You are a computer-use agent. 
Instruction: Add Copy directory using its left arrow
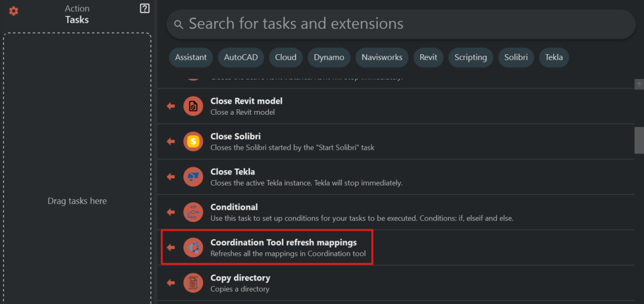tap(171, 282)
